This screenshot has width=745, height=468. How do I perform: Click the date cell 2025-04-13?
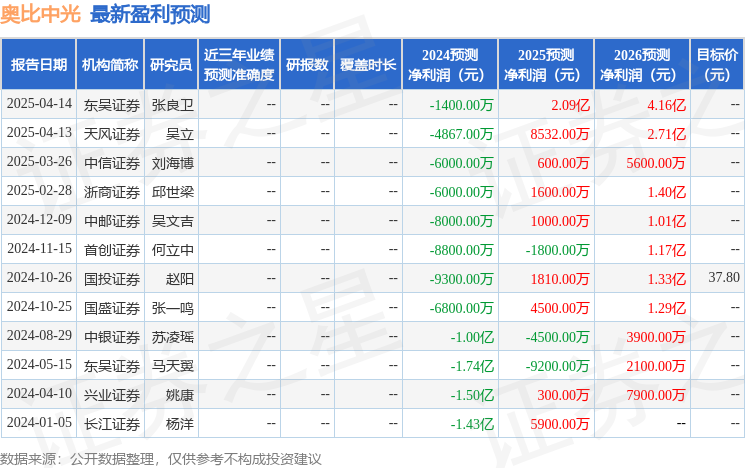tap(39, 133)
